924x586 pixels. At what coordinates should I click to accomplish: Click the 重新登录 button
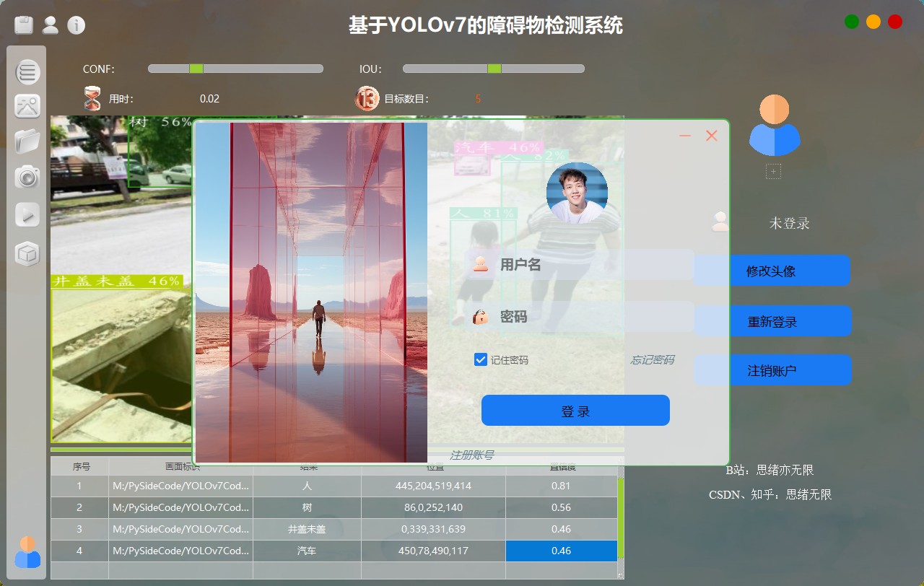click(772, 322)
